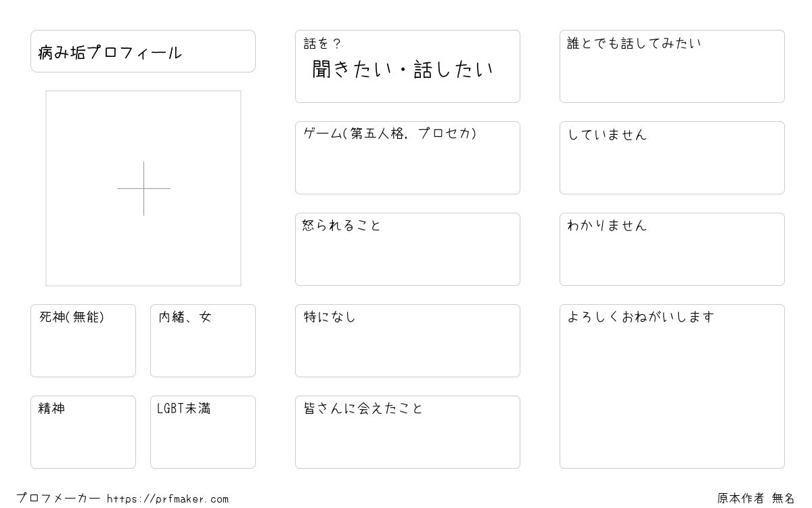Click the 皆さんに会えたこと box

407,432
